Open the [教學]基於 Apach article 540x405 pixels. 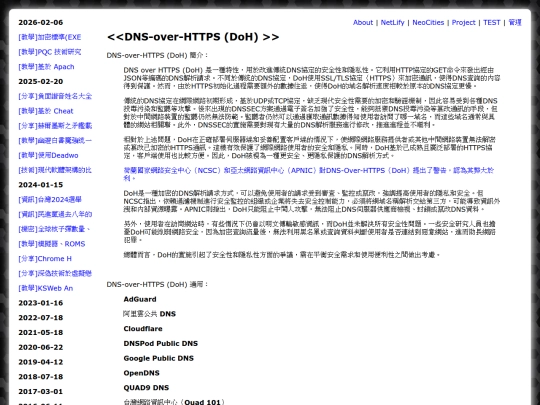tap(46, 67)
